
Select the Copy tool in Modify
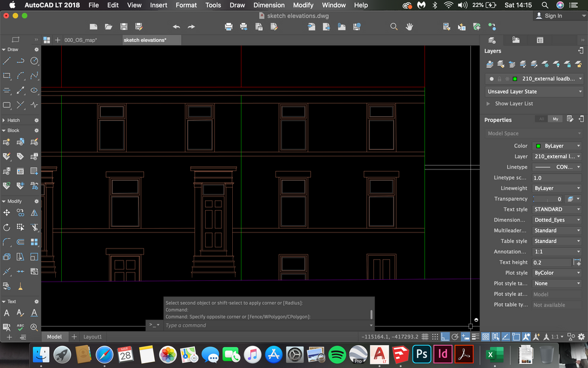[x=20, y=213]
